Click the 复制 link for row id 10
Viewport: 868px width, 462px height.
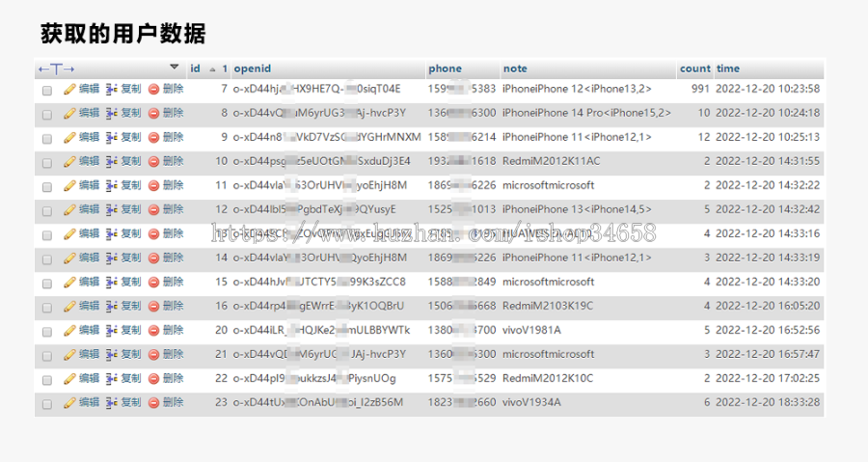click(x=131, y=162)
